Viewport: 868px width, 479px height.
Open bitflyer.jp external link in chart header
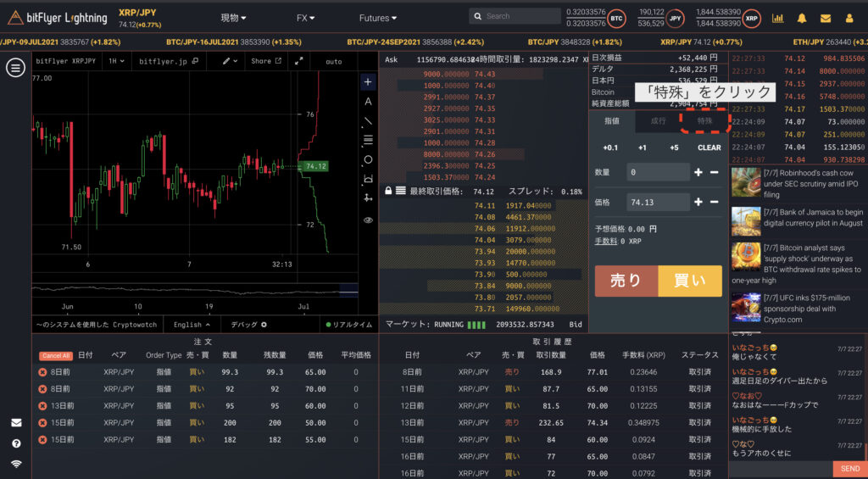pyautogui.click(x=169, y=62)
